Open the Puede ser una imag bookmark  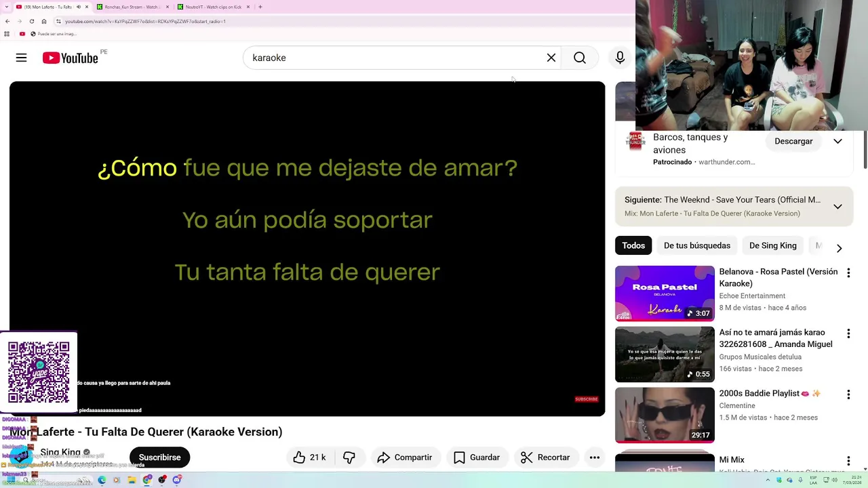(x=53, y=34)
